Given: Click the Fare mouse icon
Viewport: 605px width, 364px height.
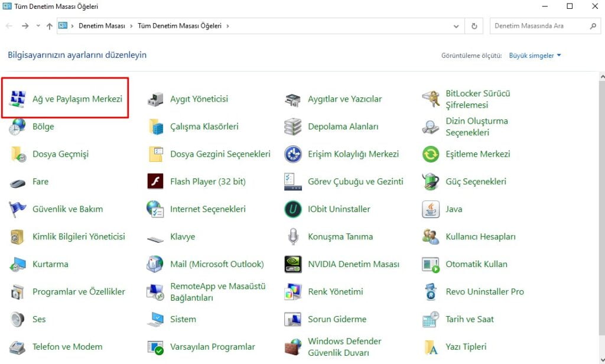Looking at the screenshot, I should pyautogui.click(x=18, y=182).
